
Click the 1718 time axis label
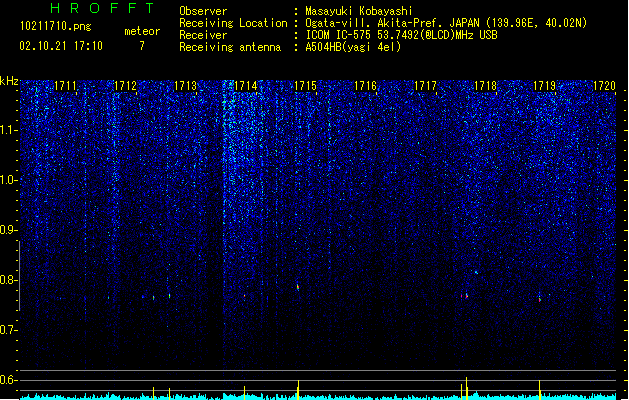[485, 86]
